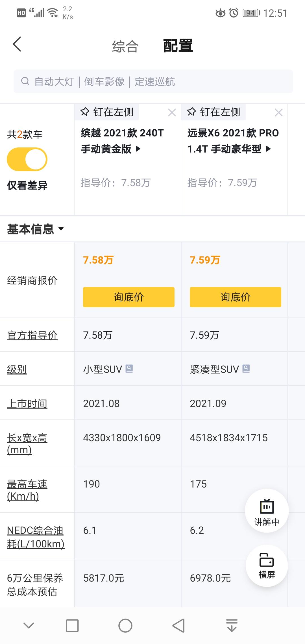Tap the Wi-Fi status icon
Screen dimensions: 305x644
click(x=53, y=12)
